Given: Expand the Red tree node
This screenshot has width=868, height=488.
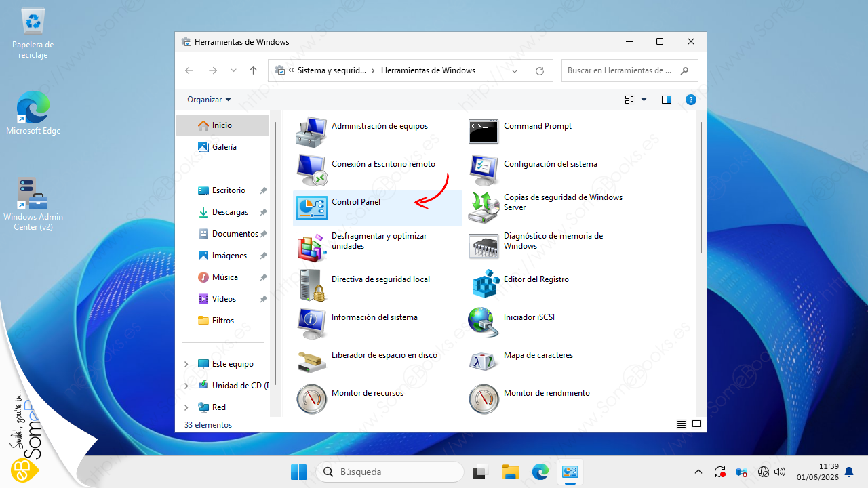Looking at the screenshot, I should [x=186, y=407].
